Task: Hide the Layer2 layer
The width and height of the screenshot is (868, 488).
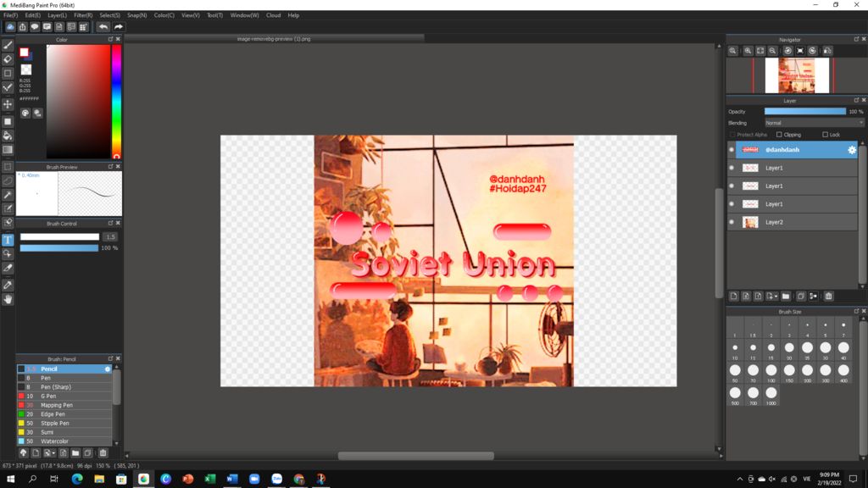Action: tap(732, 222)
